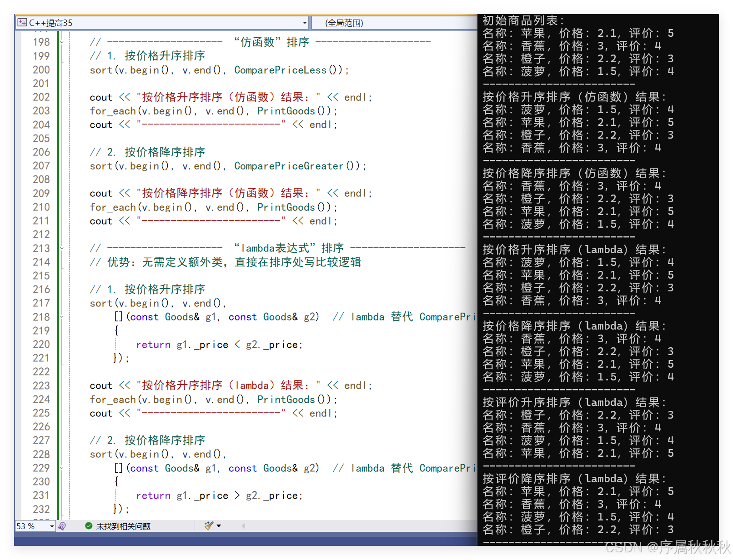Expand the code cleanup options arrow

219,526
